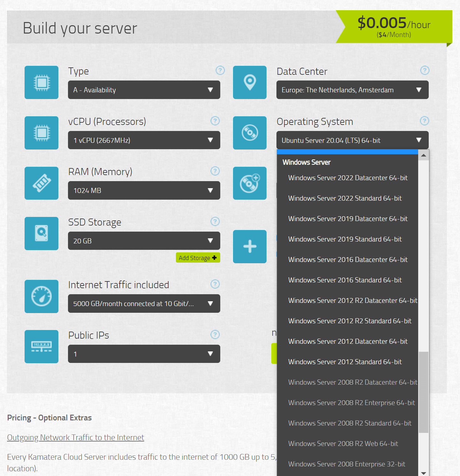The image size is (460, 476).
Task: Choose Windows Server 2019 Standard 64-bit option
Action: point(345,239)
